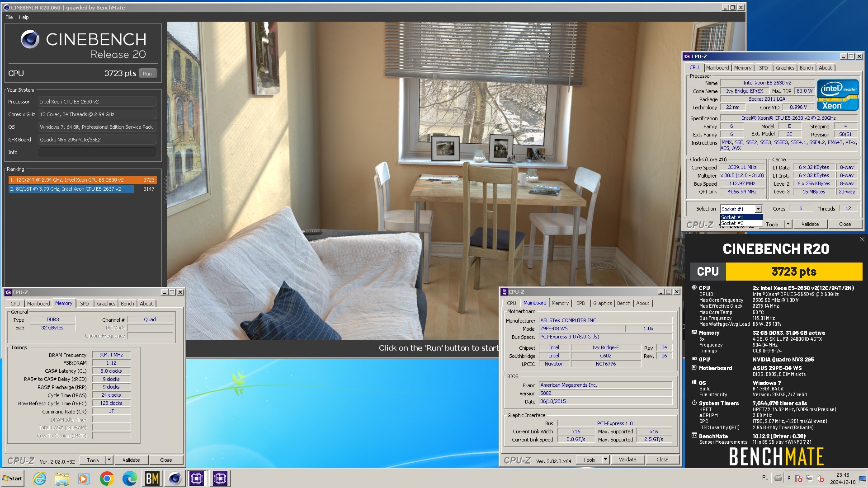
Task: Click the volume tray icon
Action: pyautogui.click(x=821, y=479)
